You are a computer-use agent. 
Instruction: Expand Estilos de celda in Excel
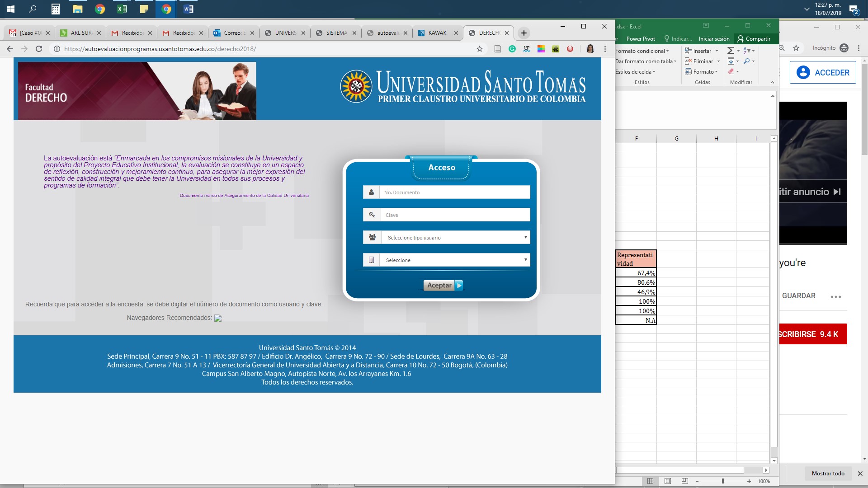[635, 71]
